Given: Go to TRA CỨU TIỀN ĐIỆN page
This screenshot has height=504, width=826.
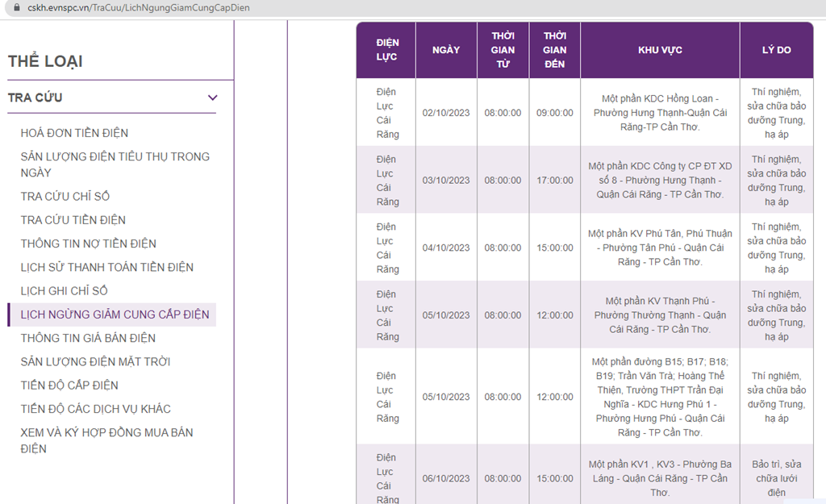Looking at the screenshot, I should pyautogui.click(x=73, y=220).
